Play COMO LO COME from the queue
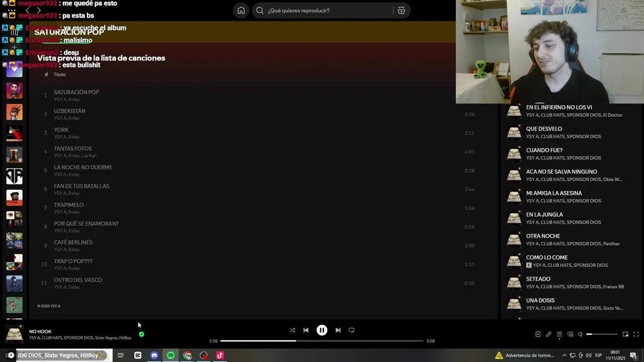Viewport: 644px width, 362px height. 571,261
